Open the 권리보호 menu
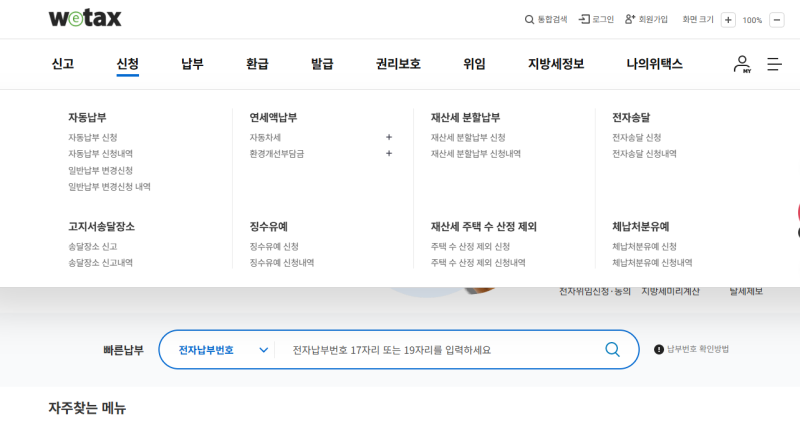800x423 pixels. point(398,64)
